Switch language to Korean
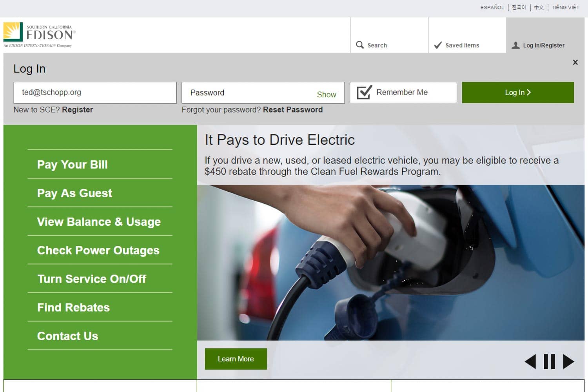 tap(519, 7)
